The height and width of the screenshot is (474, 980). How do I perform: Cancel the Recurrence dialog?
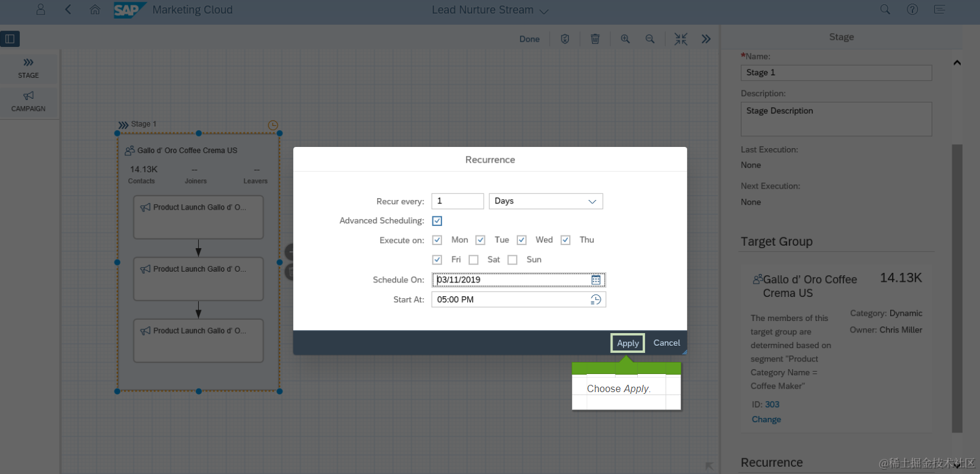pos(667,343)
